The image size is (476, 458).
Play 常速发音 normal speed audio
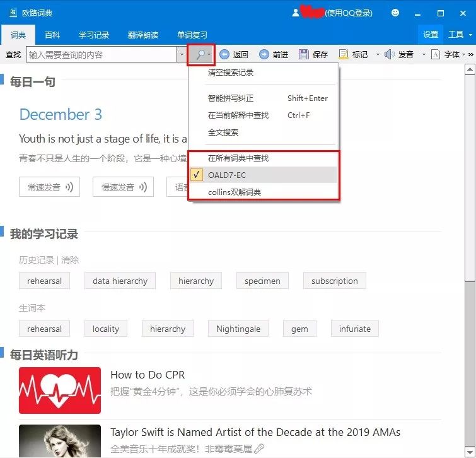49,187
